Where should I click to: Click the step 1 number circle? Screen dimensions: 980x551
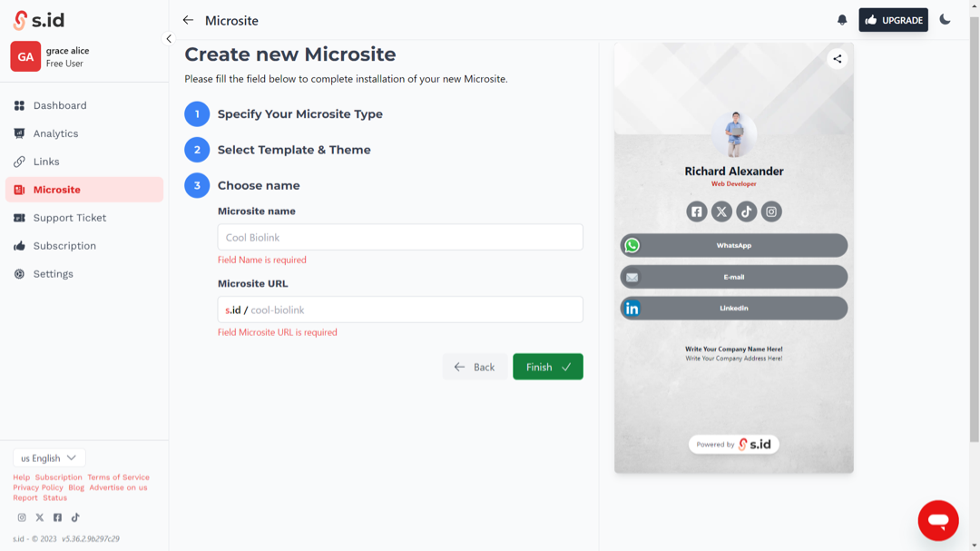pos(197,113)
